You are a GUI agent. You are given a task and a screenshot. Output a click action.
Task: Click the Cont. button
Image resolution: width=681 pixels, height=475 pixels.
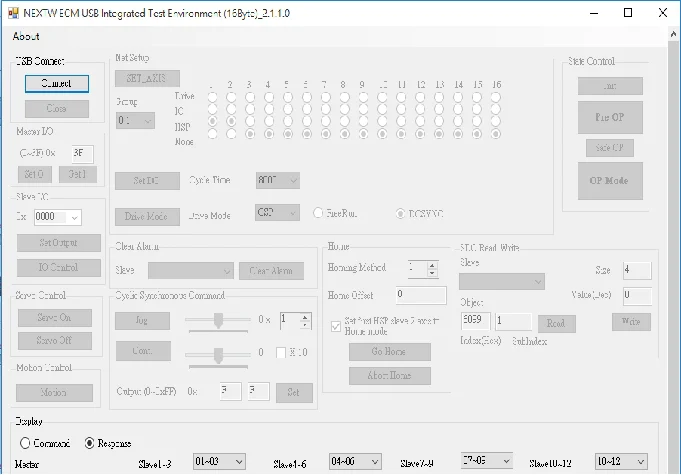143,351
